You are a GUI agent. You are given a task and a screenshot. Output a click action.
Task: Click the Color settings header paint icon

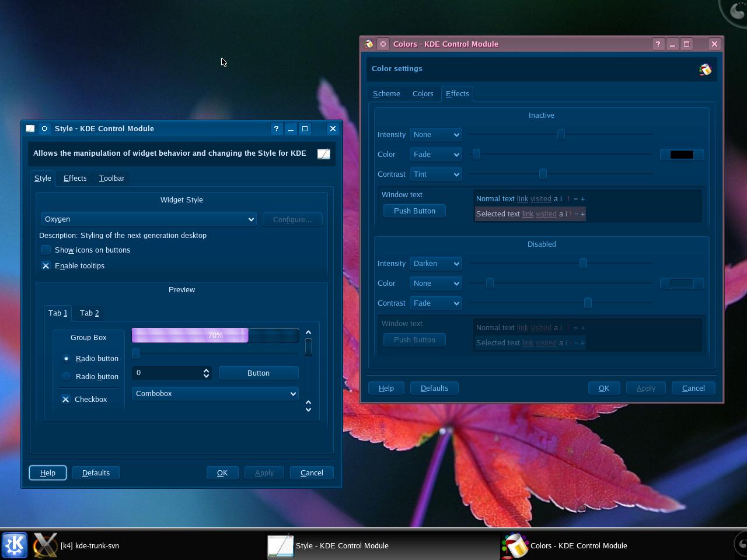coord(705,69)
